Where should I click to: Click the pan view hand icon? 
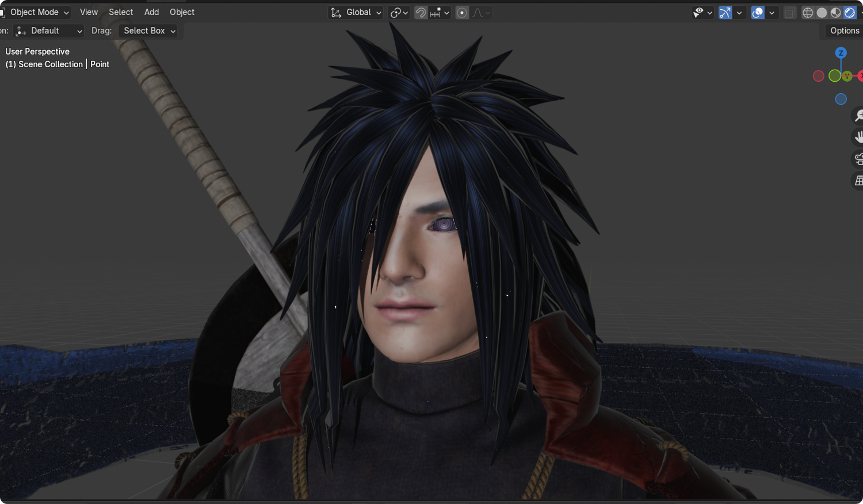click(x=858, y=137)
